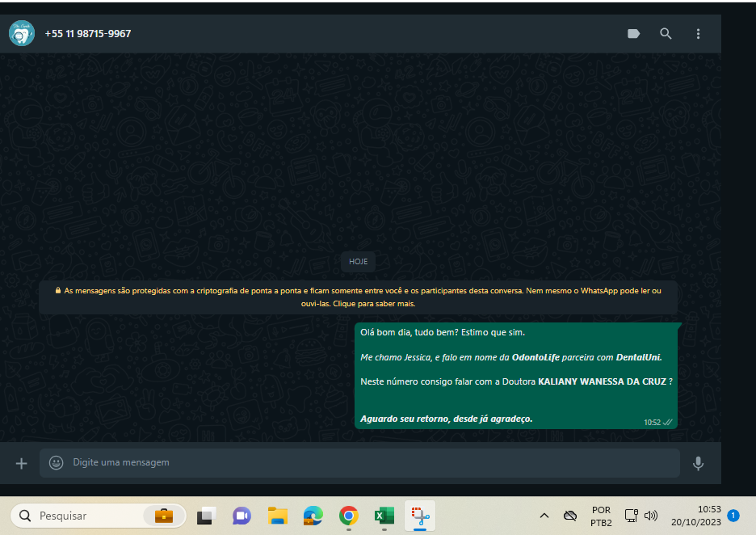Click the double check delivery marks
Image resolution: width=756 pixels, height=535 pixels.
coord(667,423)
